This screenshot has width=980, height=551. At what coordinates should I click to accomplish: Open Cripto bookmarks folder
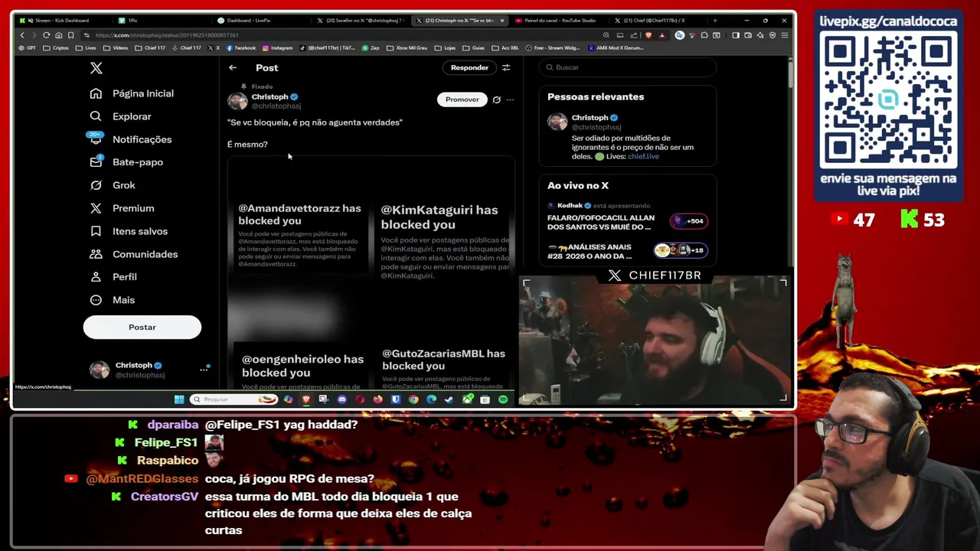(56, 48)
